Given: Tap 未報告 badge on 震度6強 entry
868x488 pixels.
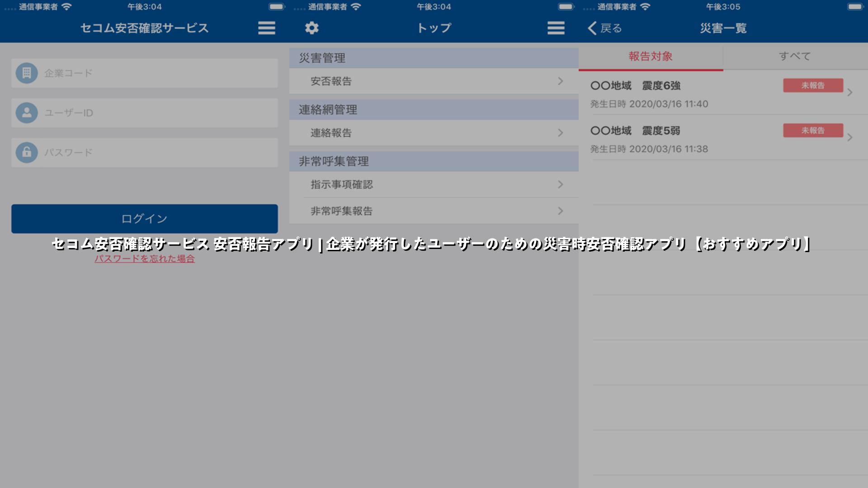Looking at the screenshot, I should [813, 85].
